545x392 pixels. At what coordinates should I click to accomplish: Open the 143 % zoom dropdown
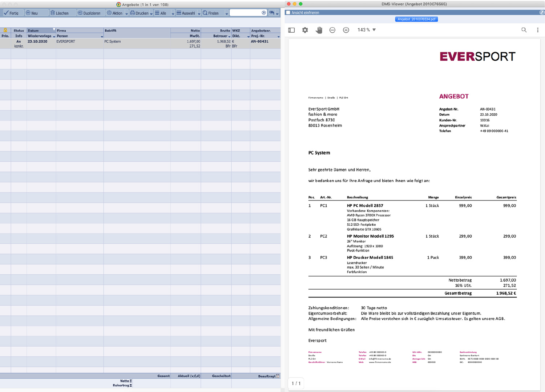coord(367,30)
